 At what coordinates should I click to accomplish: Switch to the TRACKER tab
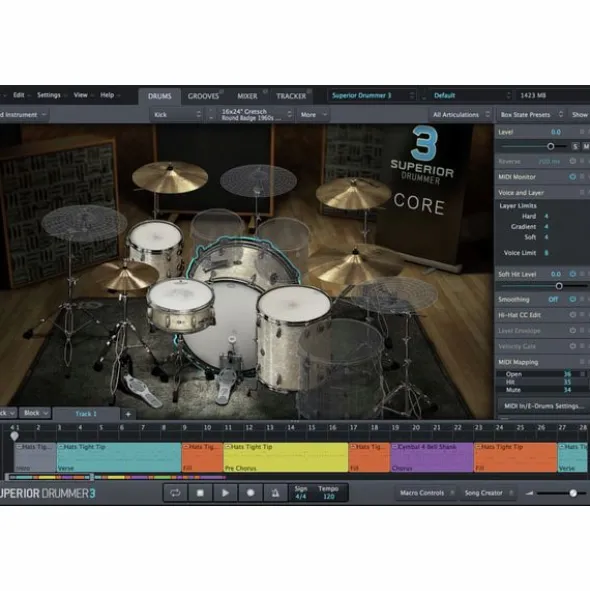coord(291,96)
